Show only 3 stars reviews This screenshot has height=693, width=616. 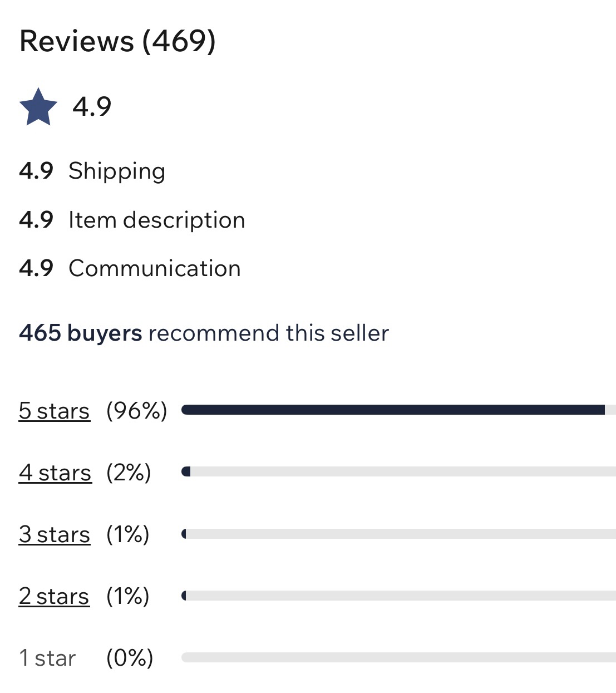click(x=55, y=534)
